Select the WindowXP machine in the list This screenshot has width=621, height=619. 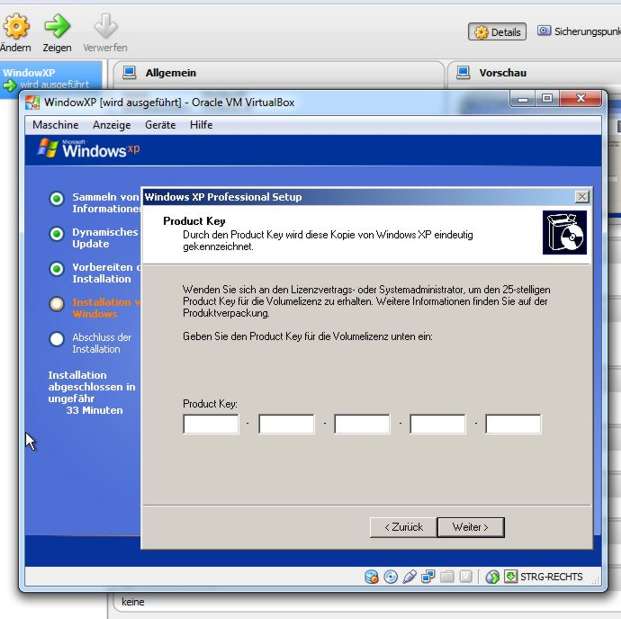51,78
